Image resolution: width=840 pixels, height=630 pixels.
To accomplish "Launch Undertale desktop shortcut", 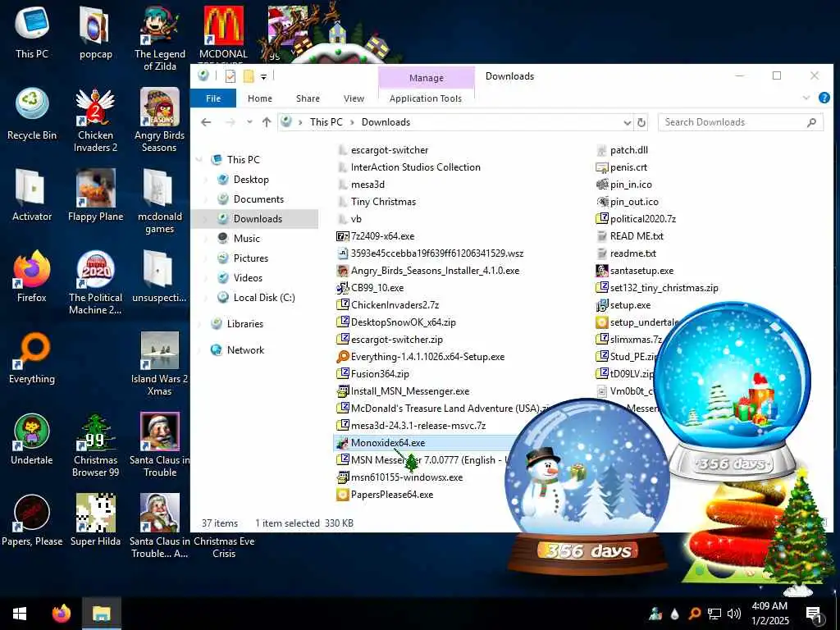I will click(x=32, y=438).
